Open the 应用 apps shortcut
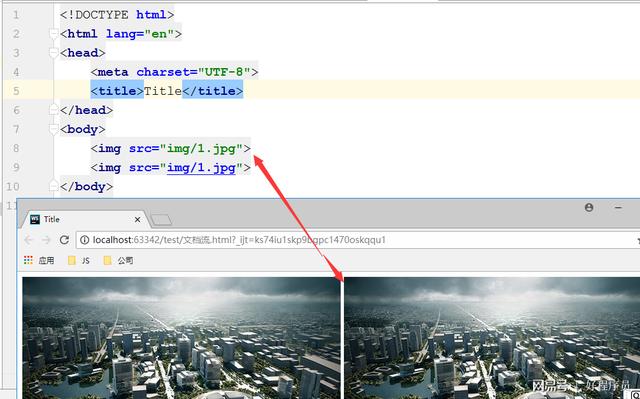This screenshot has height=399, width=640. pyautogui.click(x=39, y=260)
